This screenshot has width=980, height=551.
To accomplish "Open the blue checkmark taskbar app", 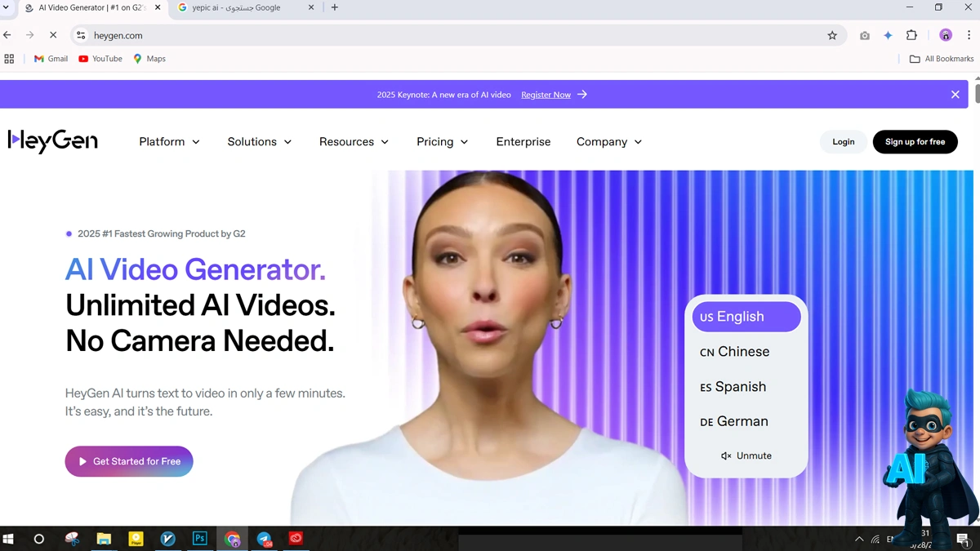I will click(x=167, y=539).
